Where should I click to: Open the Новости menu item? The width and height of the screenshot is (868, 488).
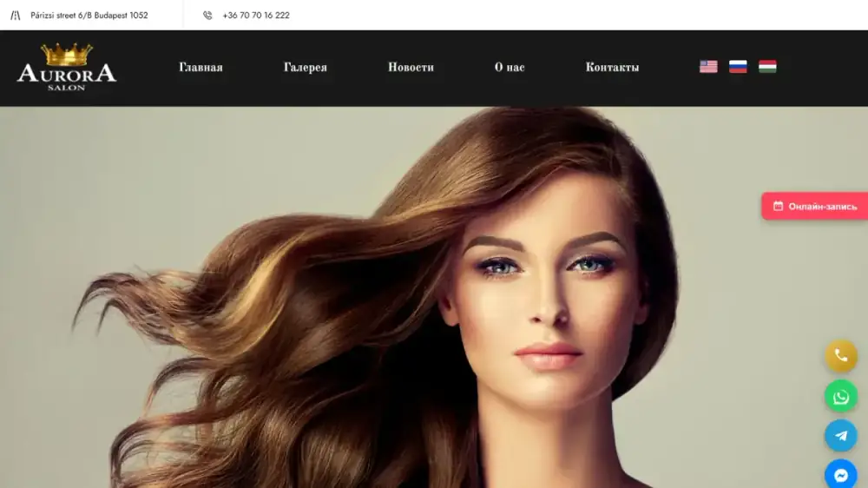pyautogui.click(x=411, y=67)
